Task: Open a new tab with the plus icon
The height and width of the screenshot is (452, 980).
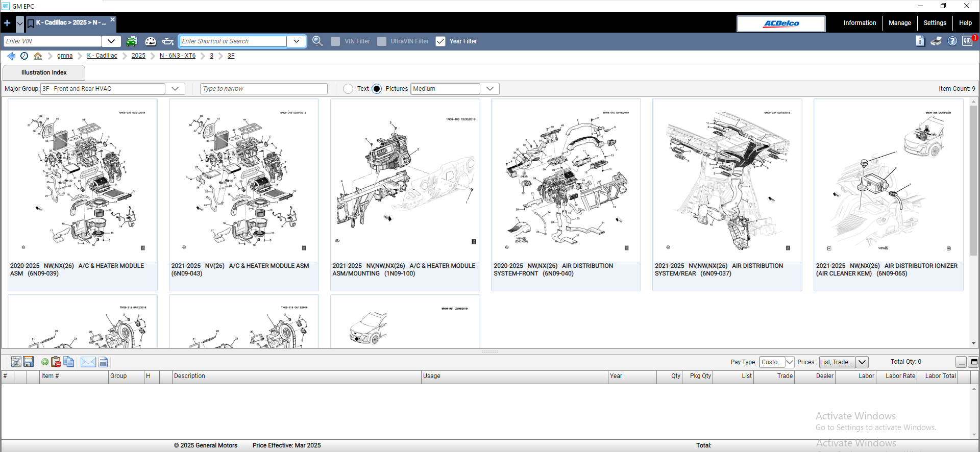Action: tap(7, 23)
